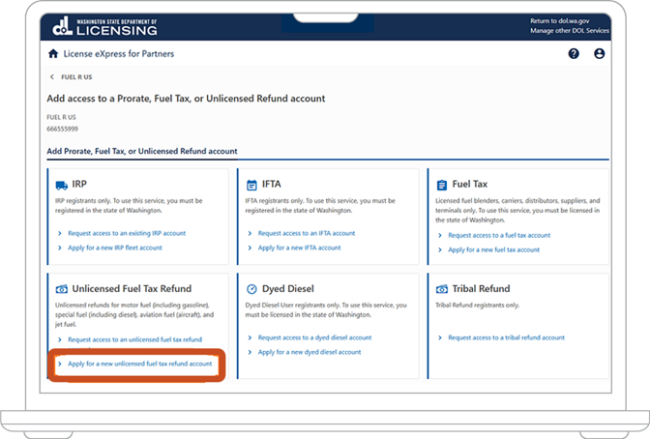The image size is (650, 439).
Task: Click the Fuel Tax clipboard icon
Action: [442, 185]
